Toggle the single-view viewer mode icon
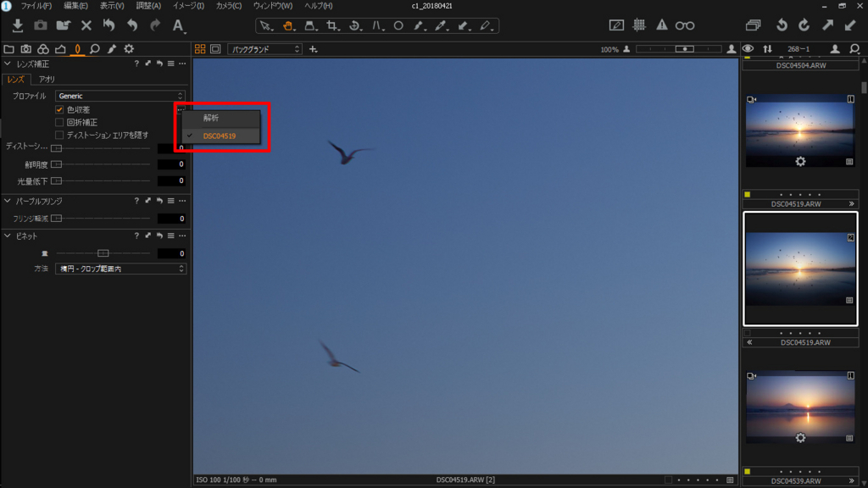Image resolution: width=868 pixels, height=488 pixels. pyautogui.click(x=215, y=49)
